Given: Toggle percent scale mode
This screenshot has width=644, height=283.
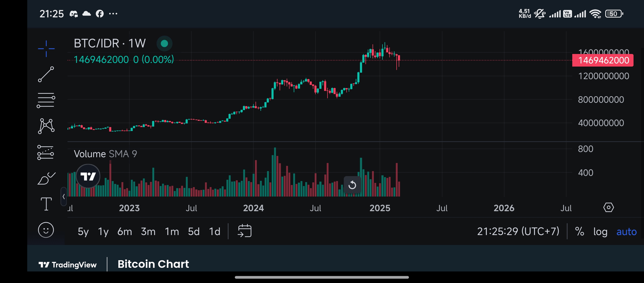Looking at the screenshot, I should pyautogui.click(x=579, y=232).
